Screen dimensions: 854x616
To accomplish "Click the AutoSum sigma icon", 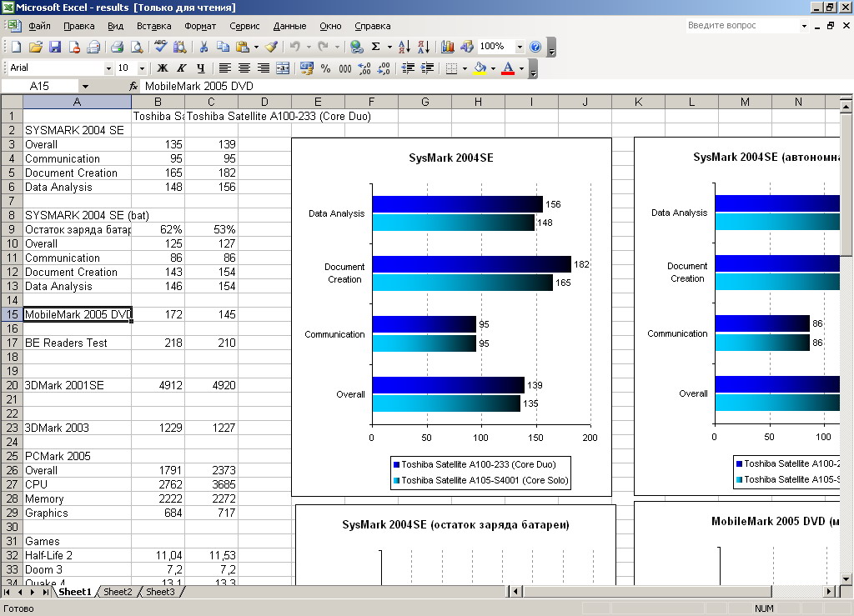I will coord(376,47).
